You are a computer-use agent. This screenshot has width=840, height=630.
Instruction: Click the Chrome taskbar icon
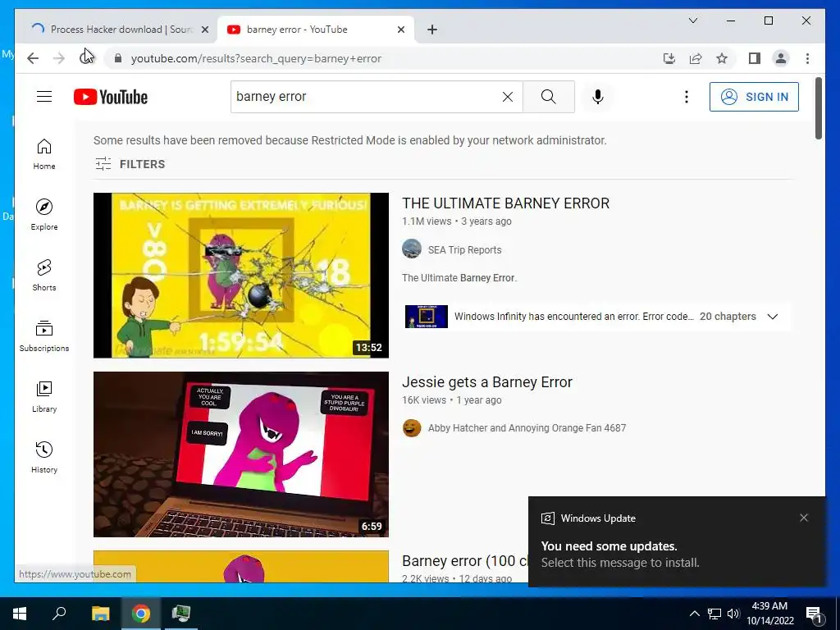[141, 614]
